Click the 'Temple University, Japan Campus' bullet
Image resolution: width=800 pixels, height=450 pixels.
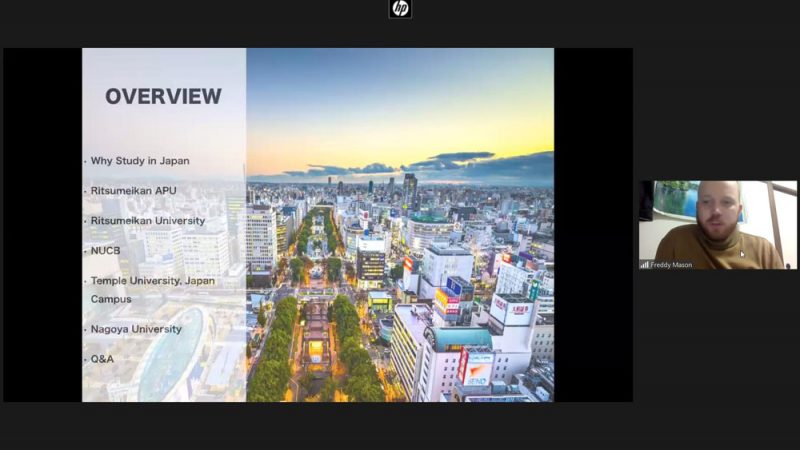pyautogui.click(x=152, y=290)
